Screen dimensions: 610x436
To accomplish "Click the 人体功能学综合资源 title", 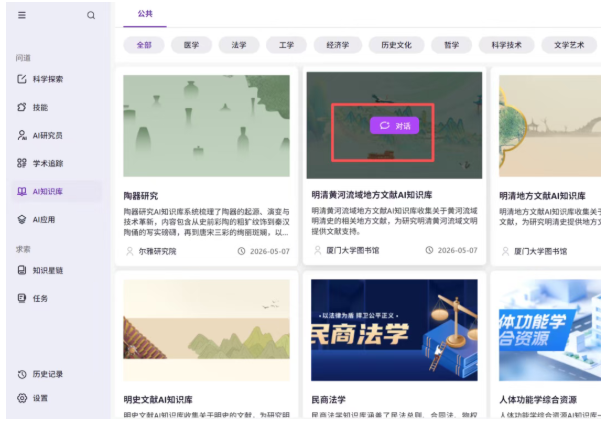I will 538,399.
